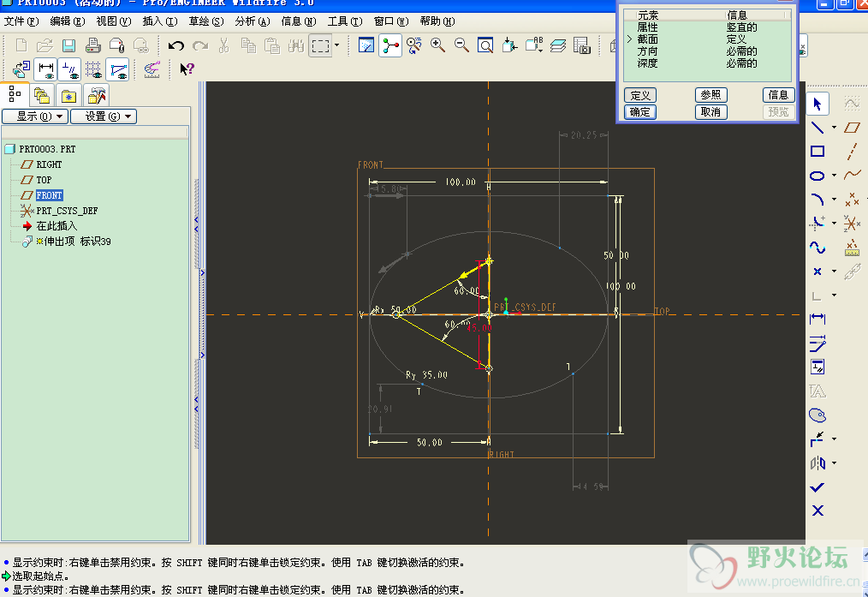Toggle display of section vertices
Image resolution: width=868 pixels, height=597 pixels.
[117, 69]
